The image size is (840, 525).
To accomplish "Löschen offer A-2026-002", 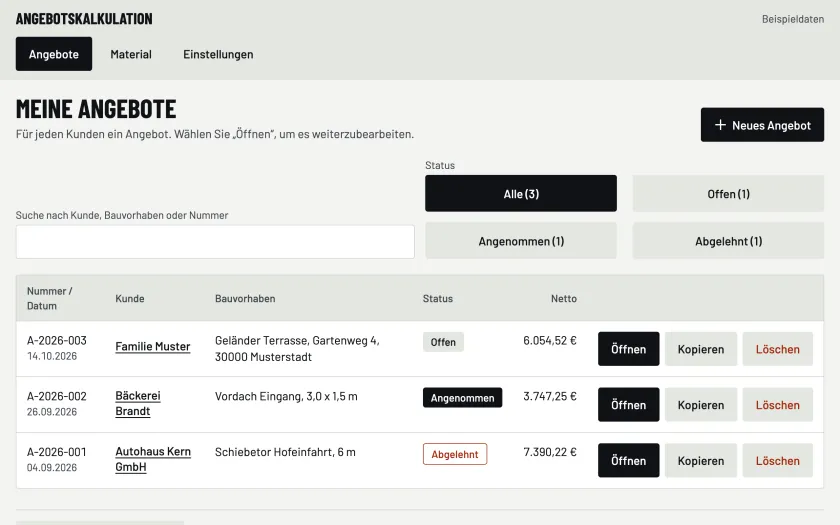I will [777, 404].
